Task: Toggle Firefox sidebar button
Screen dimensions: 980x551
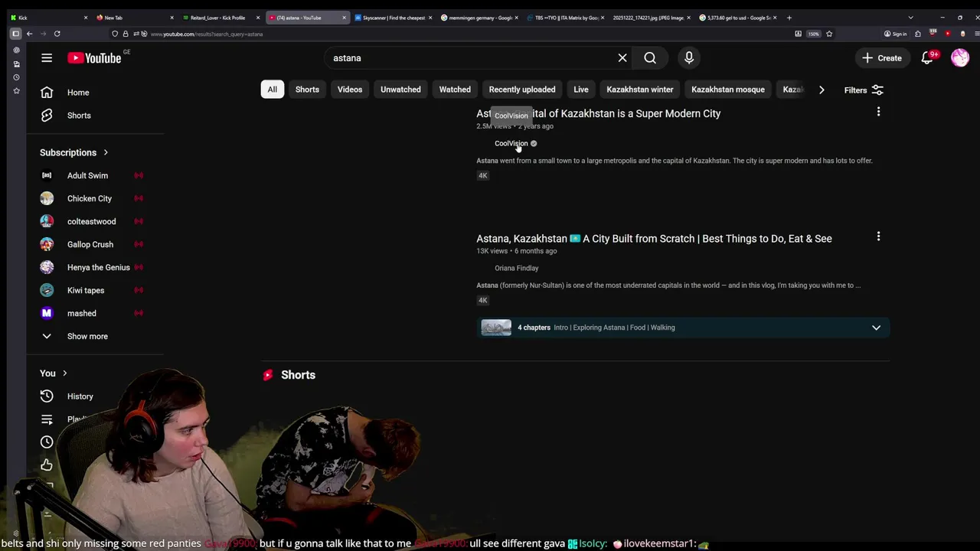Action: pos(15,34)
